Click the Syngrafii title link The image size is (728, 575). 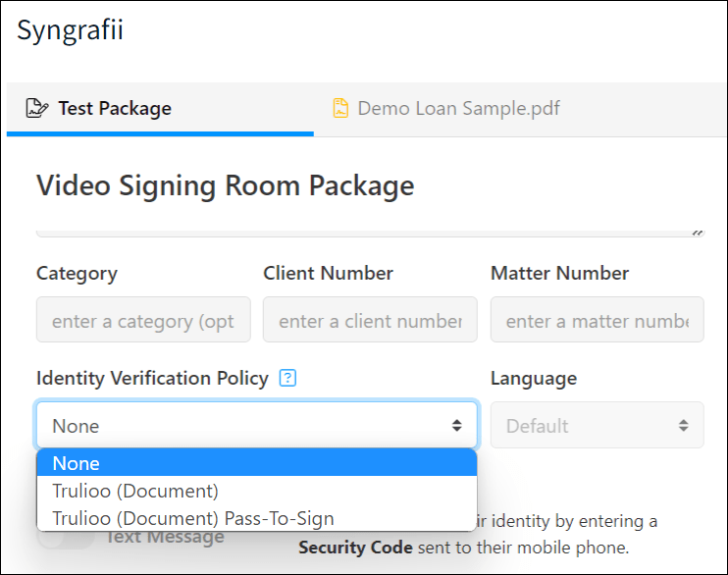tap(70, 29)
